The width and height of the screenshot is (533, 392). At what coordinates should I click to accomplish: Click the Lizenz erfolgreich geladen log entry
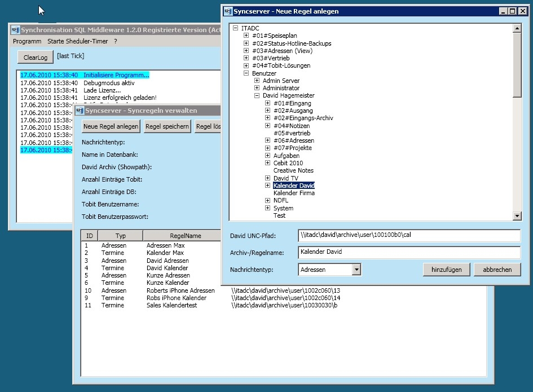point(89,98)
